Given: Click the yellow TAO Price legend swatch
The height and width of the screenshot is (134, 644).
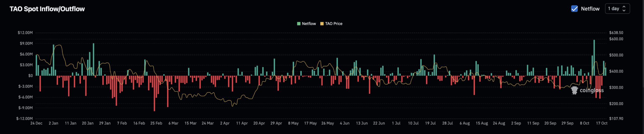Looking at the screenshot, I should click(x=322, y=24).
